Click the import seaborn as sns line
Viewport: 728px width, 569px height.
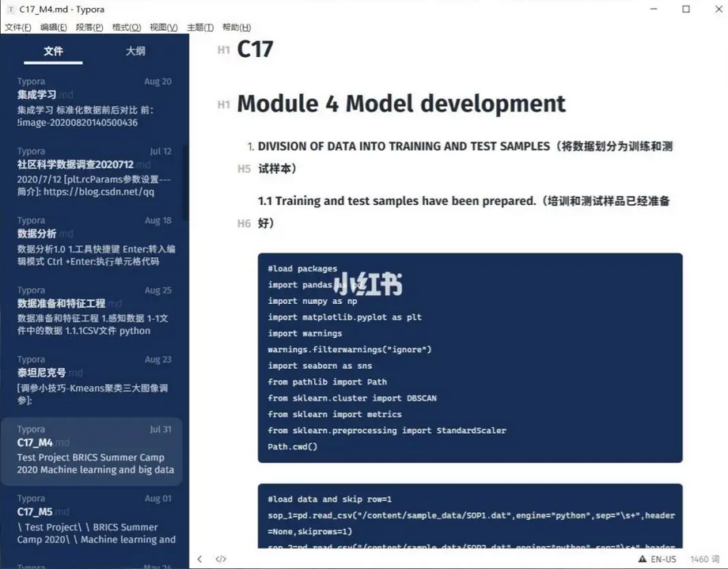tap(320, 366)
